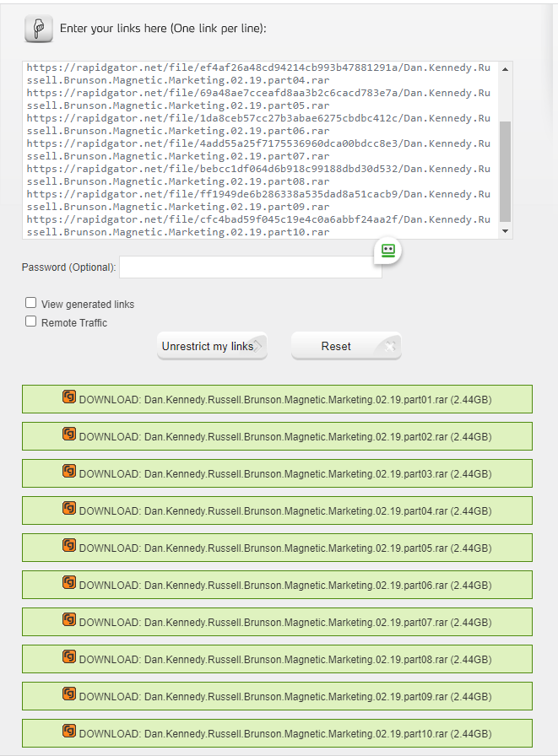
Task: Click Rapidgator icon on part02.rar download row
Action: pos(69,434)
